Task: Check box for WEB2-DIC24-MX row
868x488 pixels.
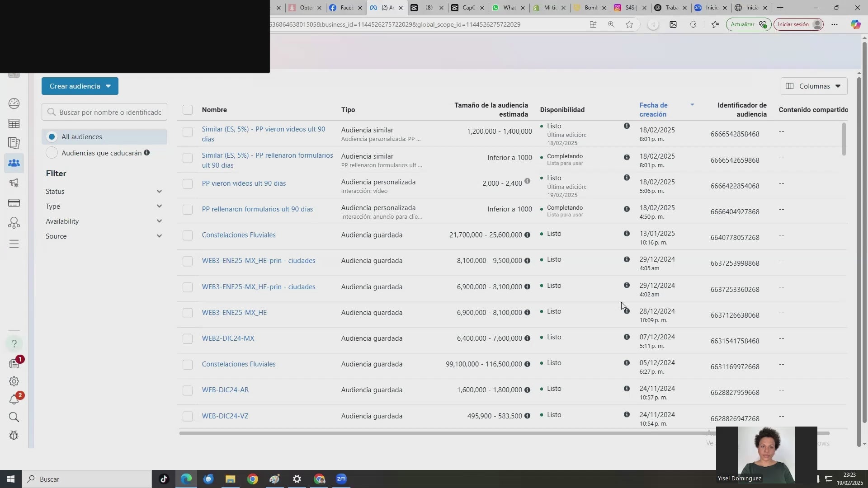Action: (x=188, y=339)
